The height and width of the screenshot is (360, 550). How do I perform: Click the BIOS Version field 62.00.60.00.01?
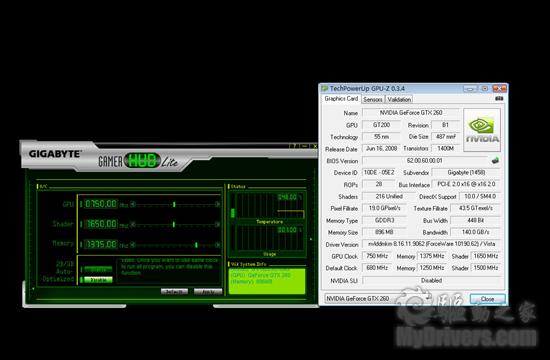tap(425, 161)
